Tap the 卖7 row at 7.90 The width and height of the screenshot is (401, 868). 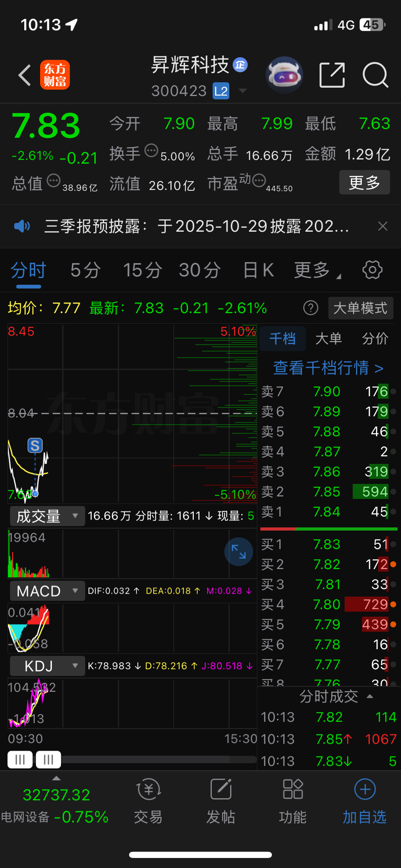click(x=328, y=392)
